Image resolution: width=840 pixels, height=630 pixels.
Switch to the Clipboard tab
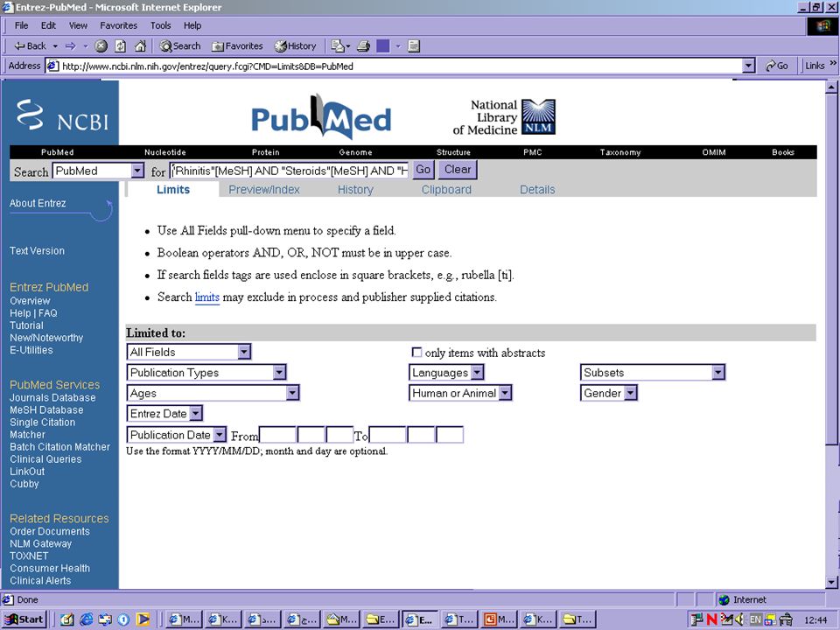pos(446,190)
